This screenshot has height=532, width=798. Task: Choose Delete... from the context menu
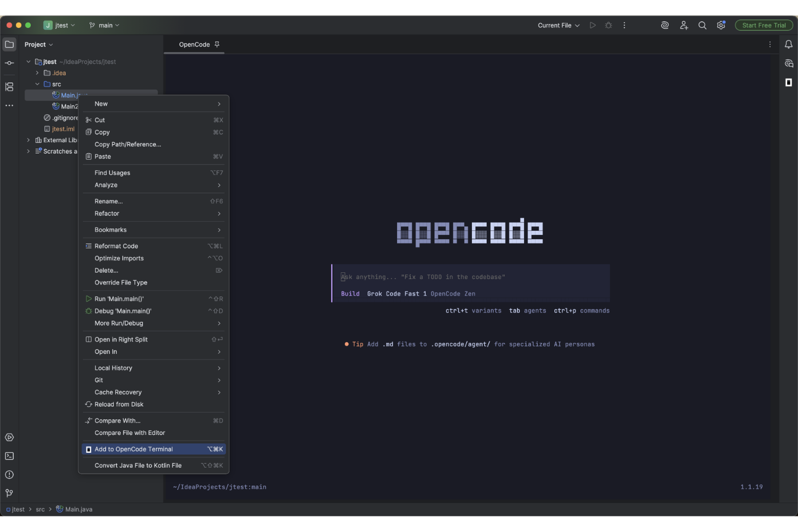[x=154, y=271]
